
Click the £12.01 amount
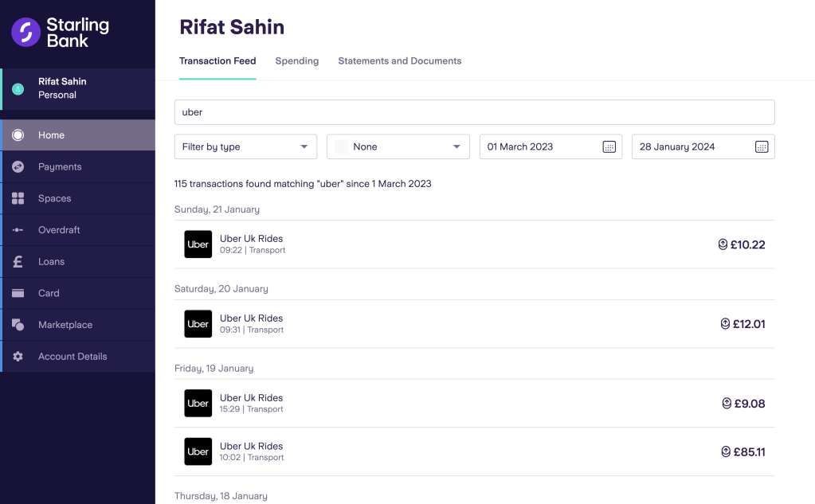749,324
